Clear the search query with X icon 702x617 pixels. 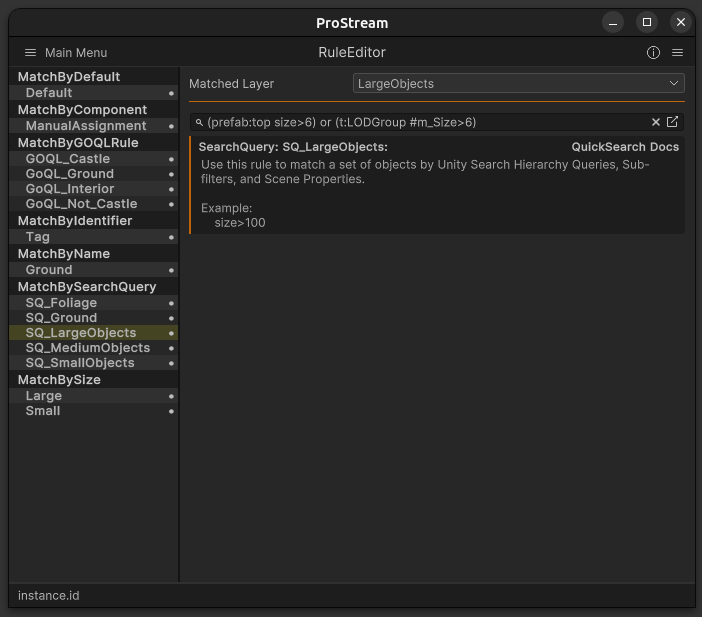[656, 122]
